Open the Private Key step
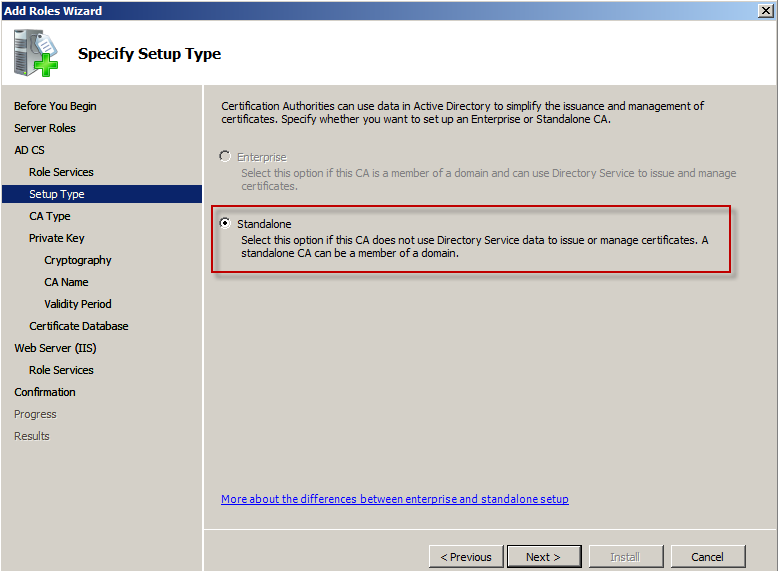Image resolution: width=778 pixels, height=571 pixels. (56, 238)
